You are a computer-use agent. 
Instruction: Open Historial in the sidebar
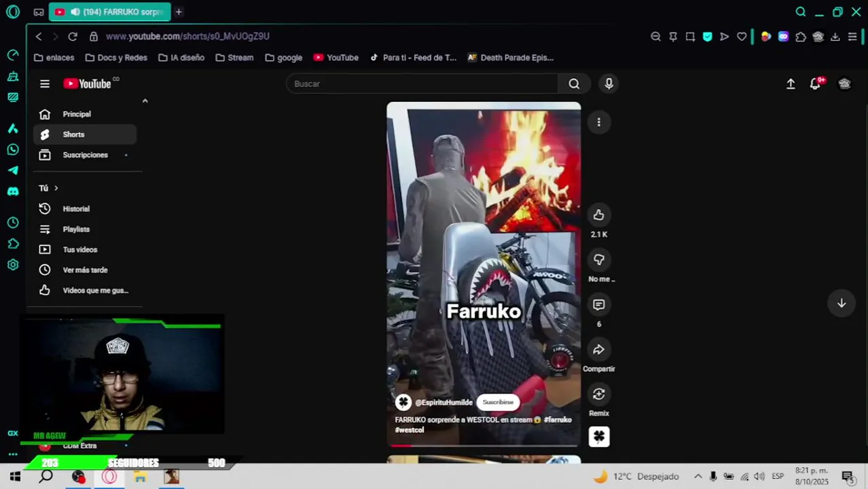click(x=85, y=209)
